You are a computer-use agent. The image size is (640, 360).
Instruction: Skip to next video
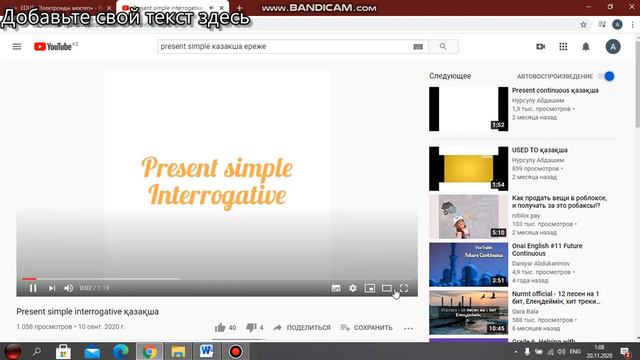[x=52, y=288]
